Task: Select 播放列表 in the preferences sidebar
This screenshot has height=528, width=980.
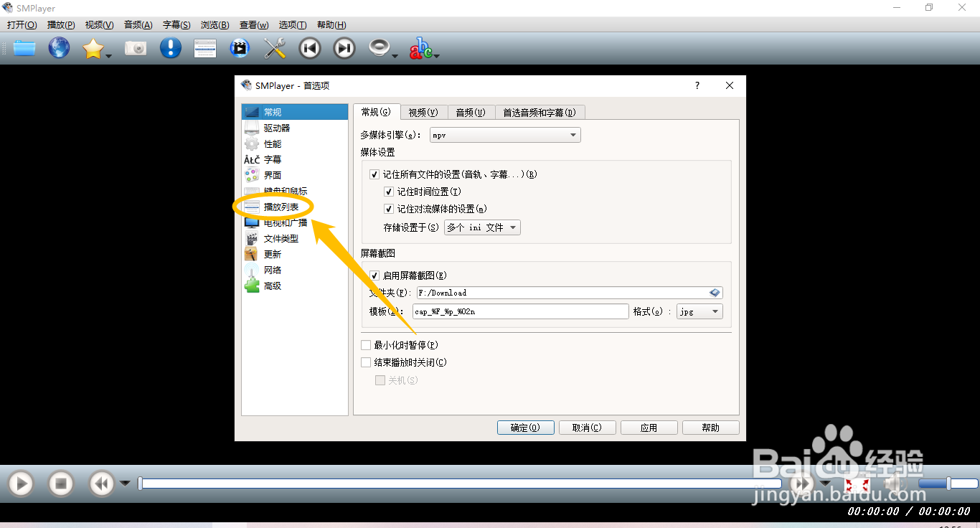Action: tap(280, 207)
